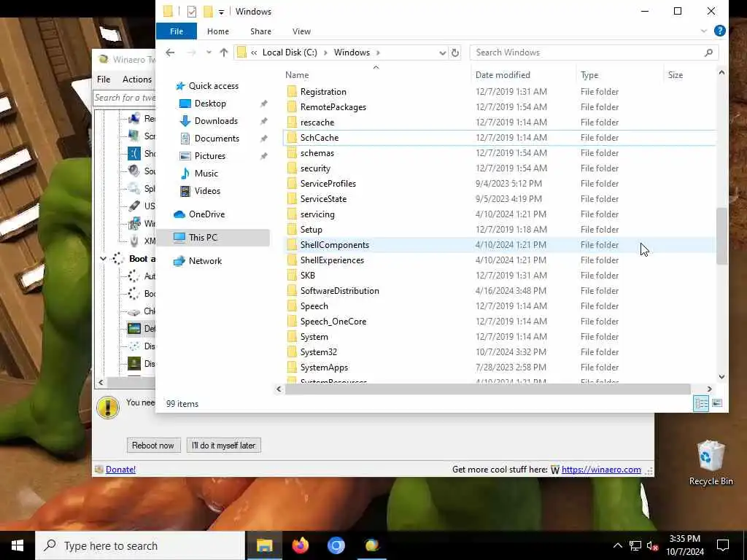
Task: Click the Winaero Tweaker search box
Action: (124, 98)
